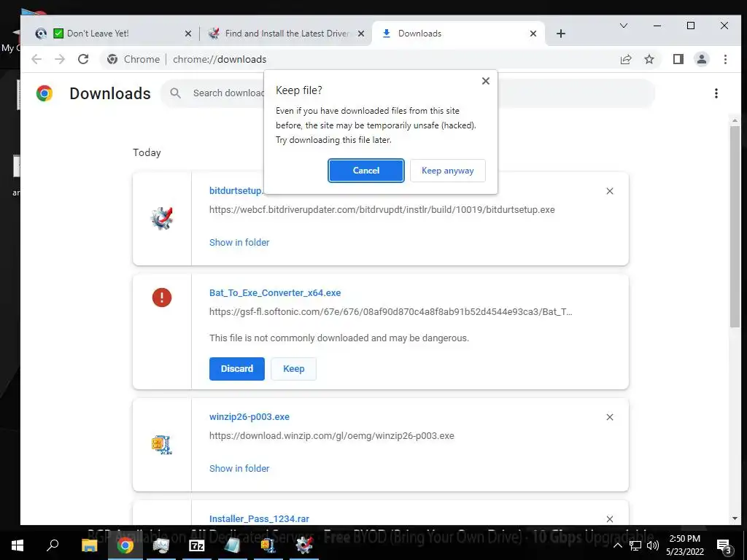747x560 pixels.
Task: Remove bitdurtsetup entry from list
Action: (609, 191)
